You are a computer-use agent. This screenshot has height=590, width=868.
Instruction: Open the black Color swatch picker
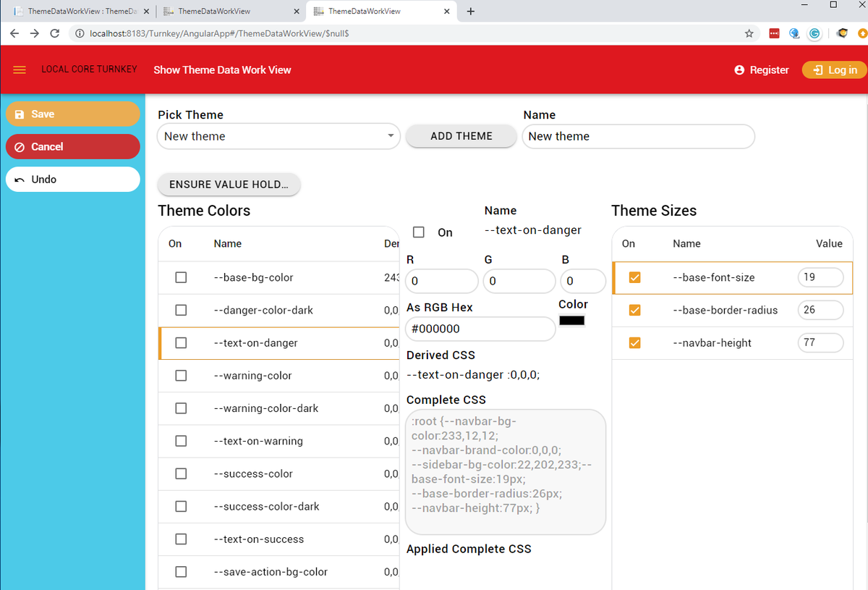[572, 321]
